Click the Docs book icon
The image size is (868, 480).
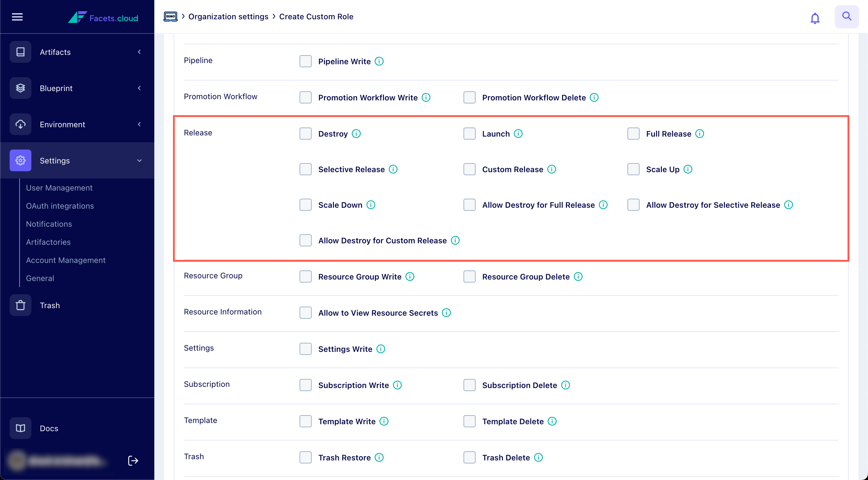(x=20, y=428)
